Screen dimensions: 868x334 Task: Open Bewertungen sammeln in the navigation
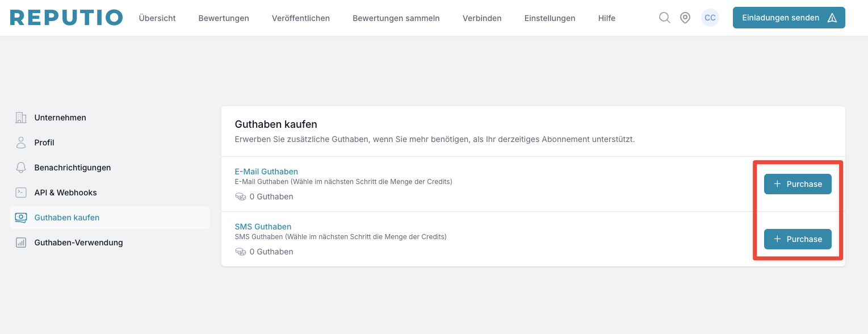(396, 18)
